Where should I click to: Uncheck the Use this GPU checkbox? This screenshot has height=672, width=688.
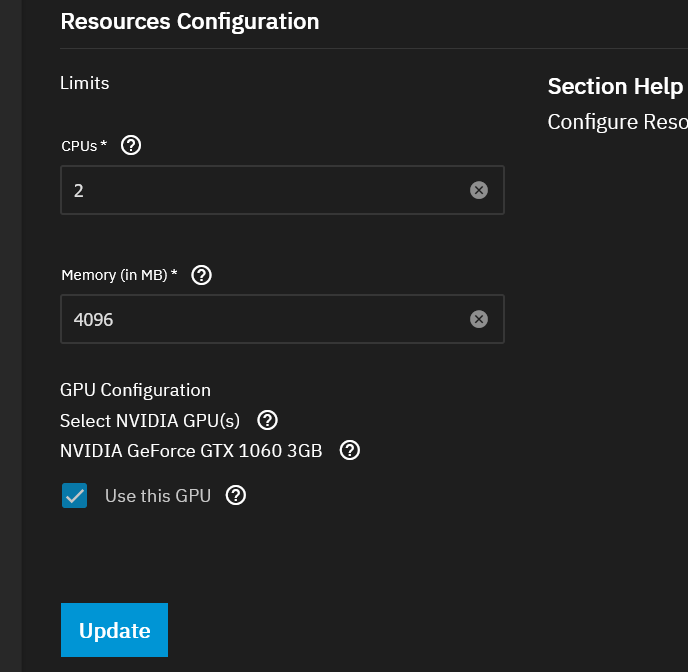[x=75, y=495]
